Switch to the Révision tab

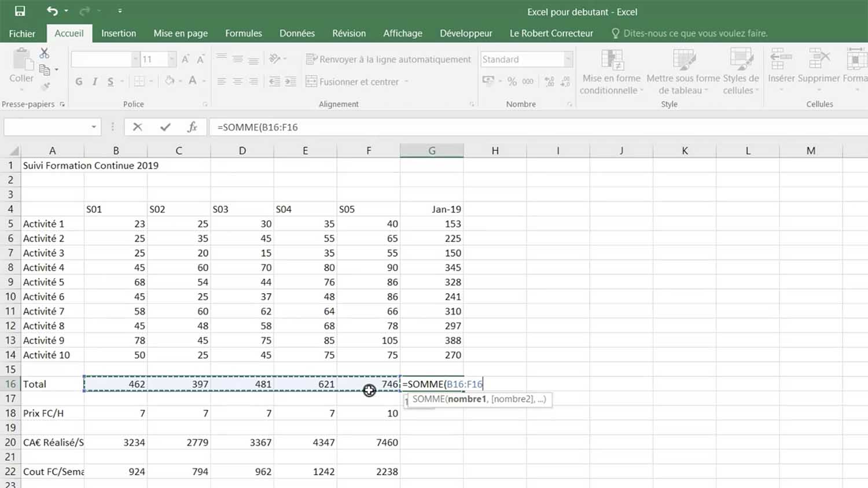[349, 34]
